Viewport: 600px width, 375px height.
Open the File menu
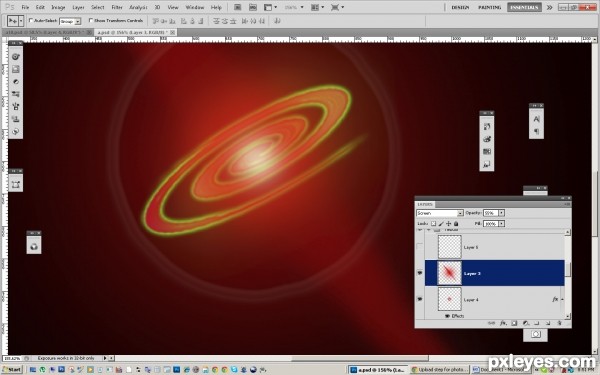click(25, 7)
